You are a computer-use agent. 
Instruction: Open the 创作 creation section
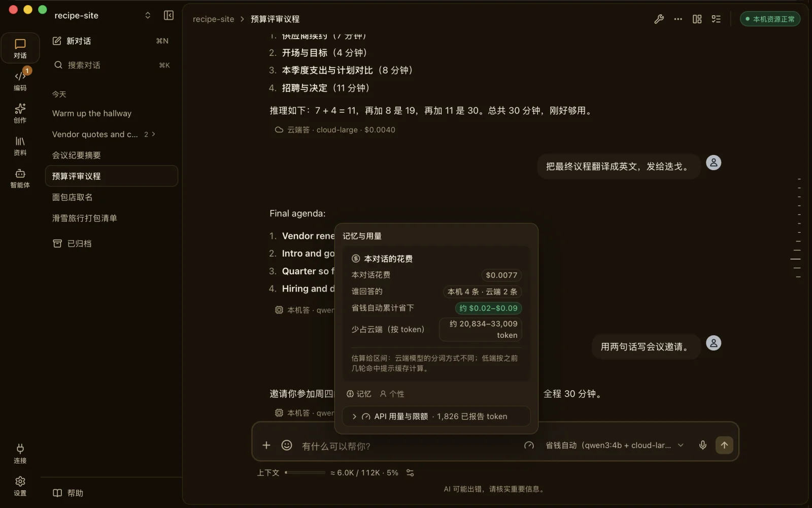20,113
